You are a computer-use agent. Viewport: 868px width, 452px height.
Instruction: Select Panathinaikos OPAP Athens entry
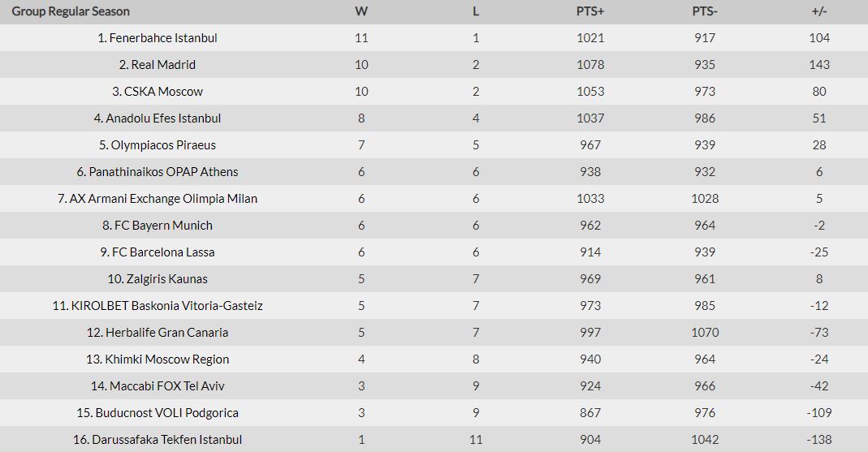point(158,172)
